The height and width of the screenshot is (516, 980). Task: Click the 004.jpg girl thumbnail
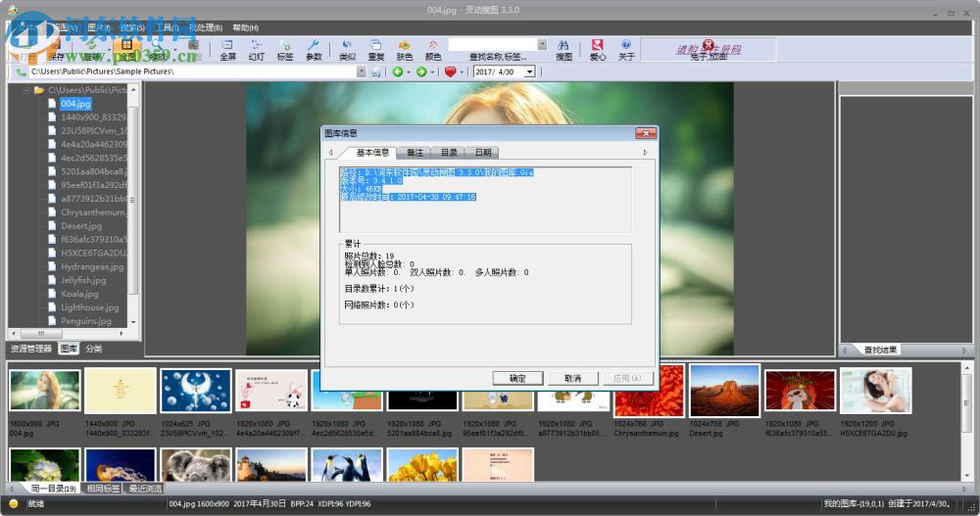[45, 390]
